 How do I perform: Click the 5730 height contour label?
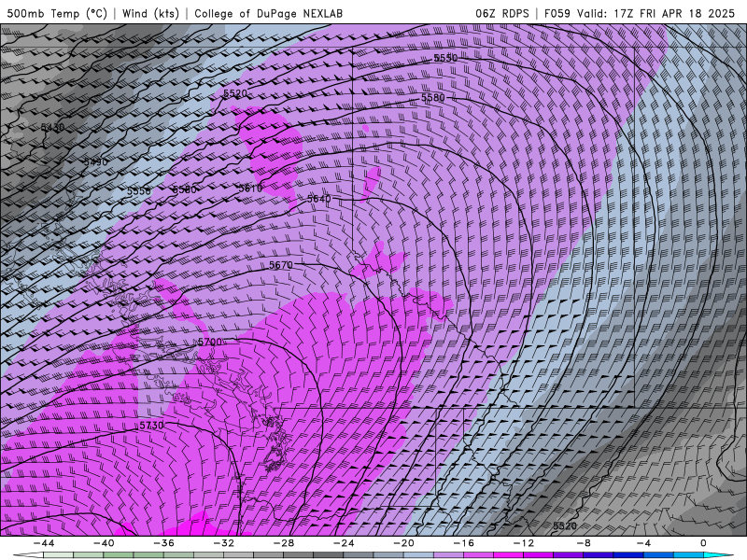pos(151,426)
